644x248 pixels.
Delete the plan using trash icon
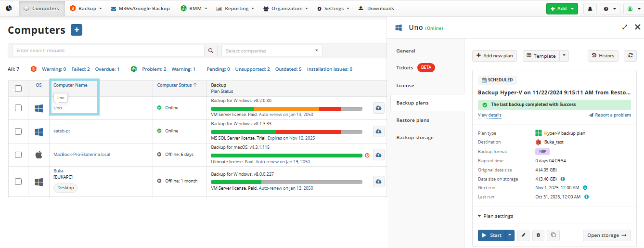point(538,235)
